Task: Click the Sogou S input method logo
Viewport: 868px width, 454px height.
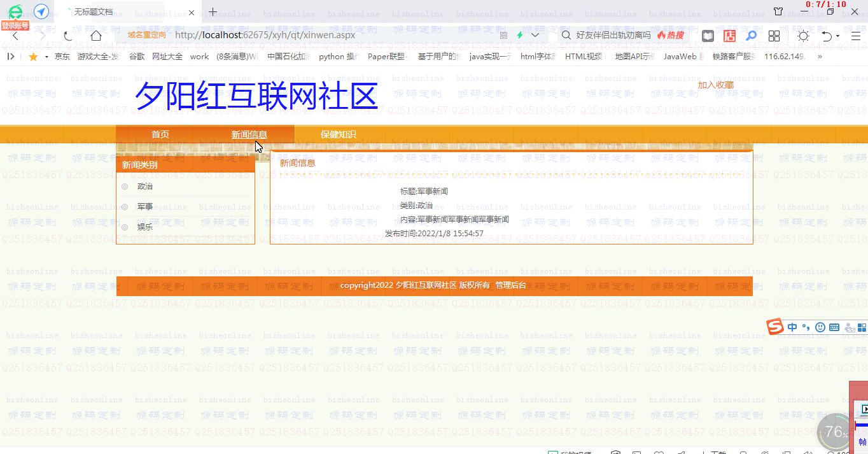Action: tap(775, 327)
